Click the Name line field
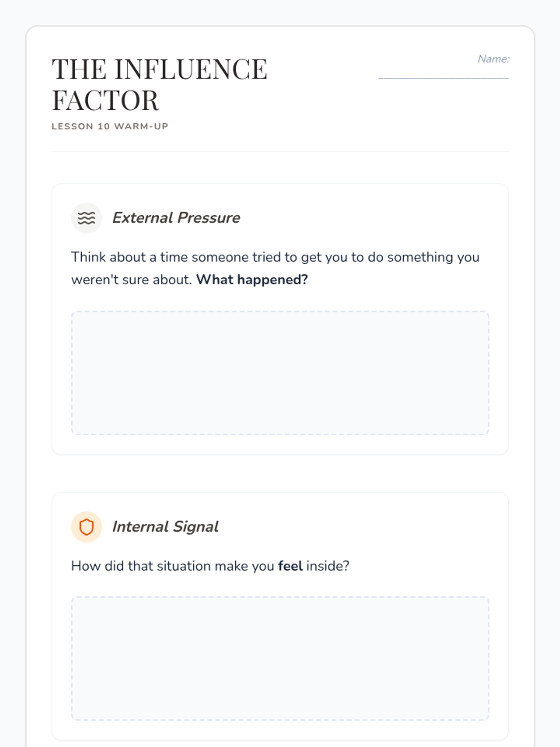The height and width of the screenshot is (747, 560). coord(443,72)
